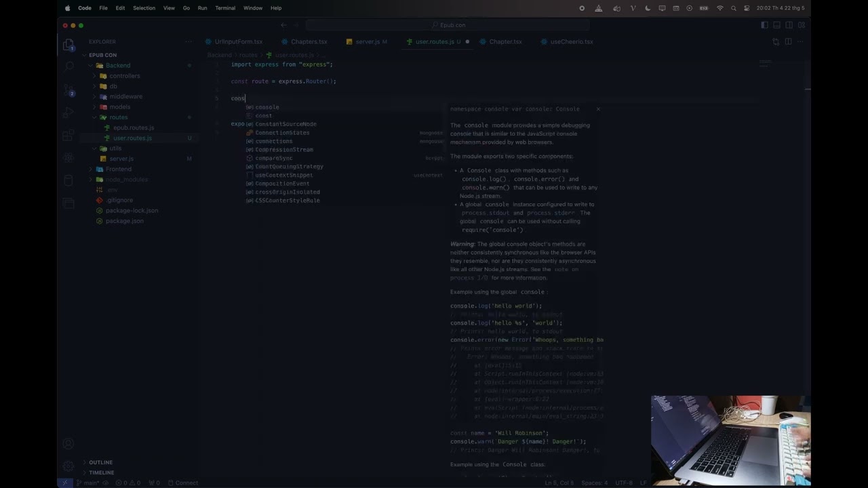Expand the middleware folder
The width and height of the screenshot is (868, 488).
tap(126, 96)
